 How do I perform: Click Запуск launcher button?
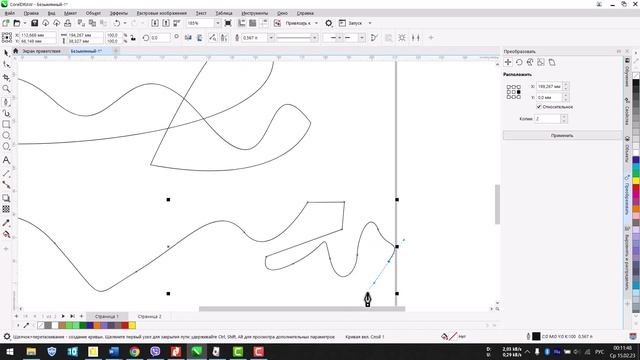pos(351,23)
